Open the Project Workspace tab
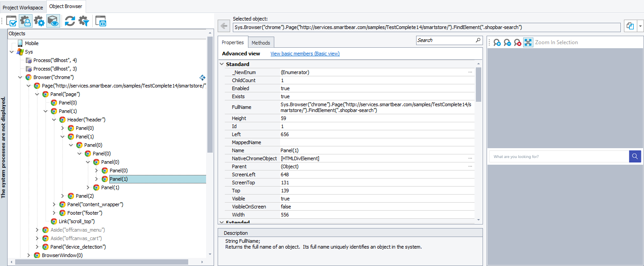This screenshot has height=266, width=644. (x=22, y=7)
